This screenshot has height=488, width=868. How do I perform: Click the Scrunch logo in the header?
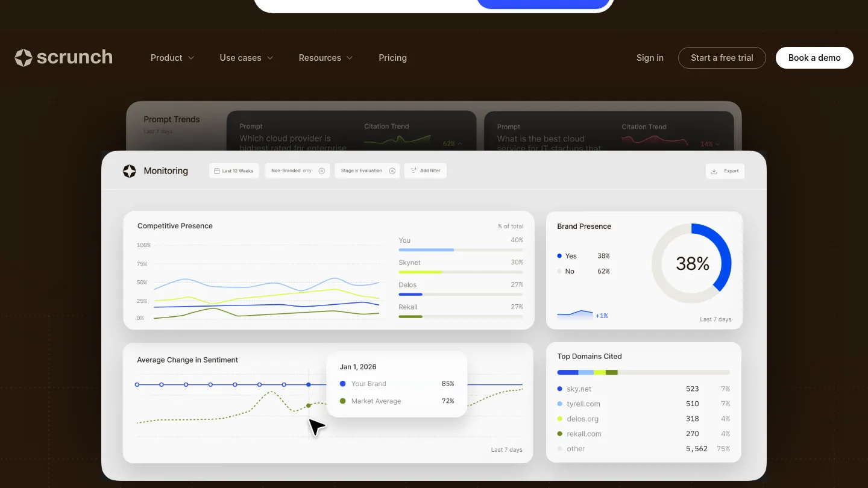point(64,58)
